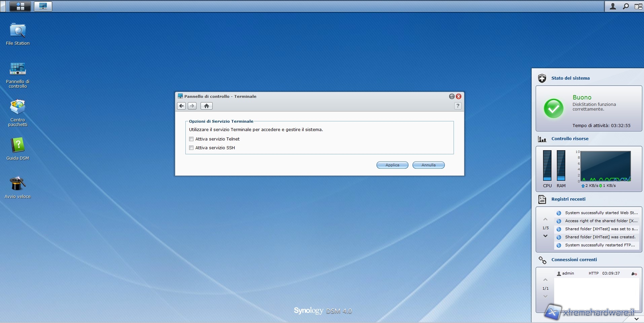Go to control panel home
Image resolution: width=644 pixels, height=323 pixels.
click(206, 106)
